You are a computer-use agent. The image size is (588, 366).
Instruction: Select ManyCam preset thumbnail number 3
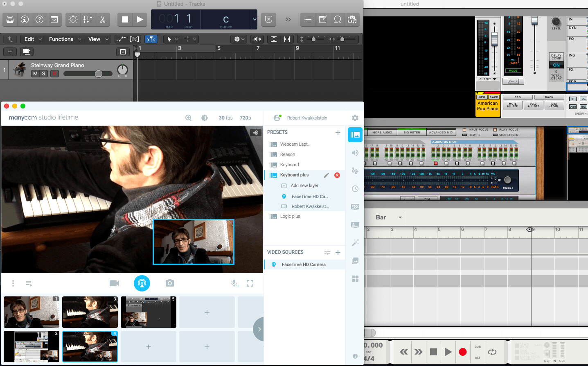pyautogui.click(x=90, y=312)
